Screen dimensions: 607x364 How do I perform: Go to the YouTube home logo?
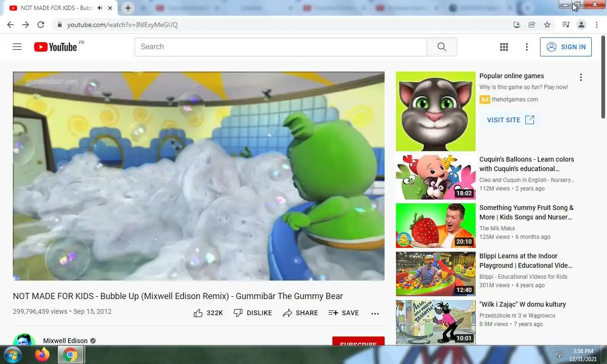(55, 47)
